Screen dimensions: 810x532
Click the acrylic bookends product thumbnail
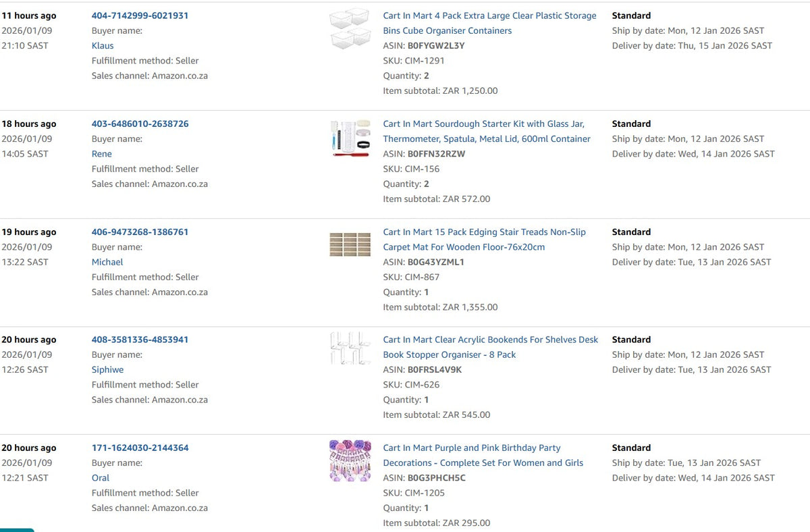click(x=350, y=348)
